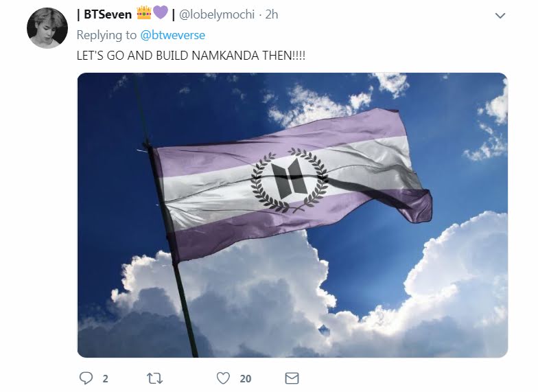Click the reply count number 2
Viewport: 538px width, 392px height.
tap(106, 379)
